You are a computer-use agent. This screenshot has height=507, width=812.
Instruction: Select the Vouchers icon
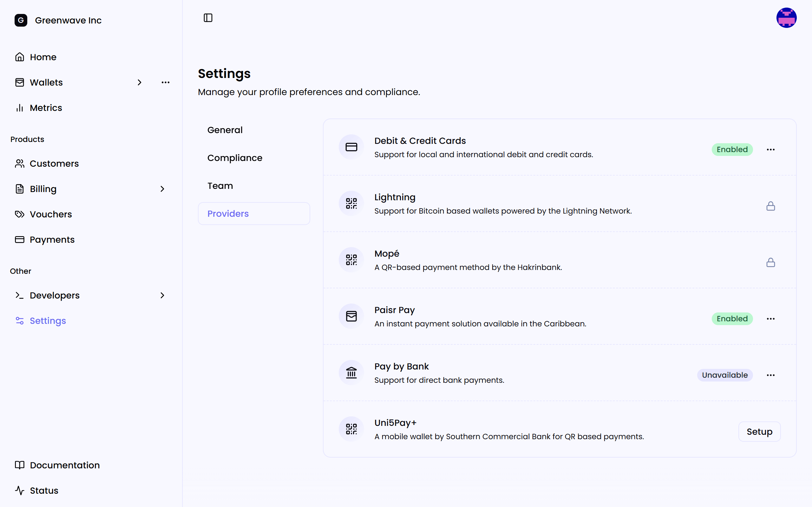19,214
